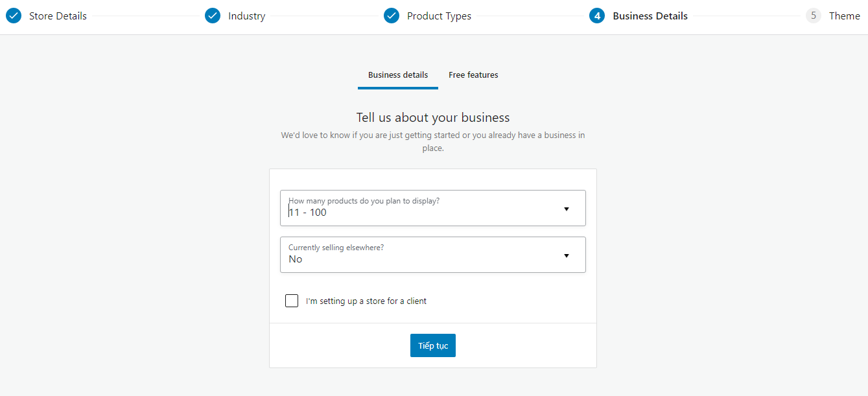
Task: Switch to the Free features tab
Action: [473, 75]
